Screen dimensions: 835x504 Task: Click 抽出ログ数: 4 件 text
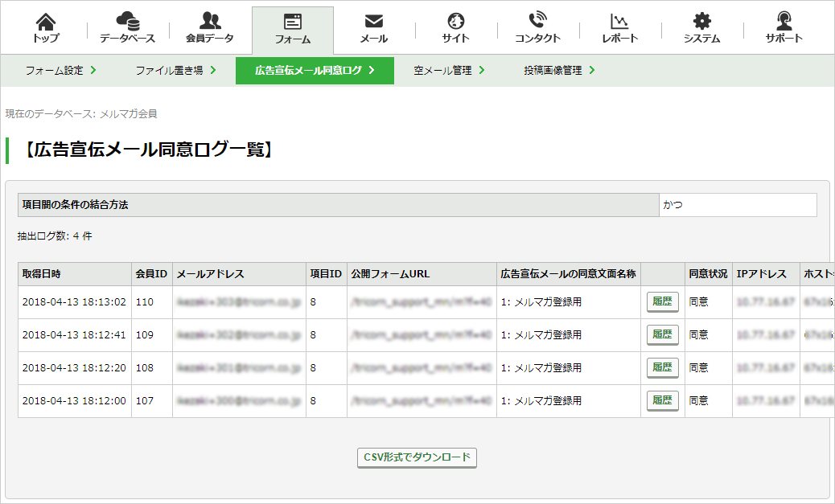[x=55, y=236]
